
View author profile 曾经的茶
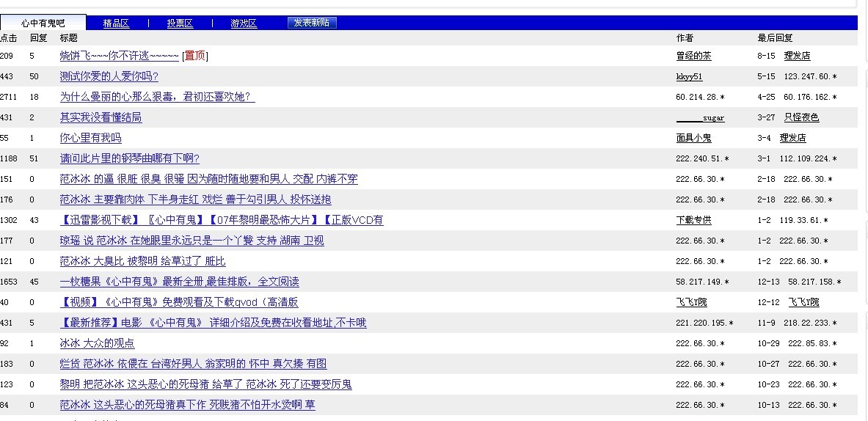point(693,56)
